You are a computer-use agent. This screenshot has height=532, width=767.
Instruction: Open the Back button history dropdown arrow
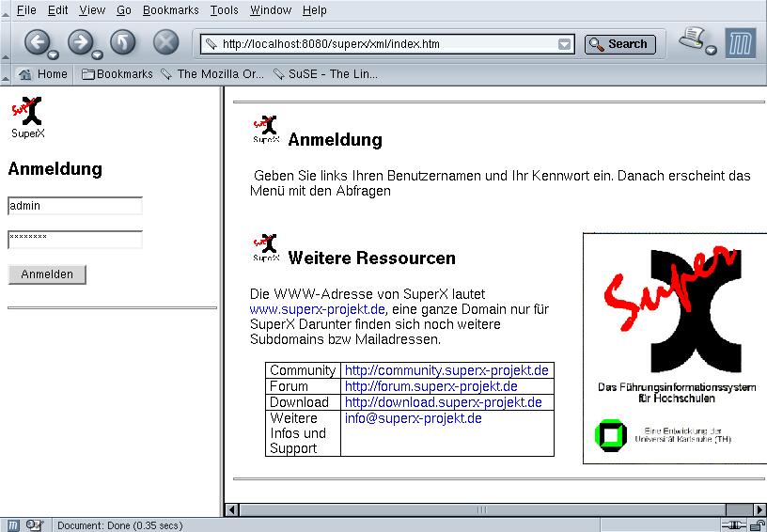[55, 53]
